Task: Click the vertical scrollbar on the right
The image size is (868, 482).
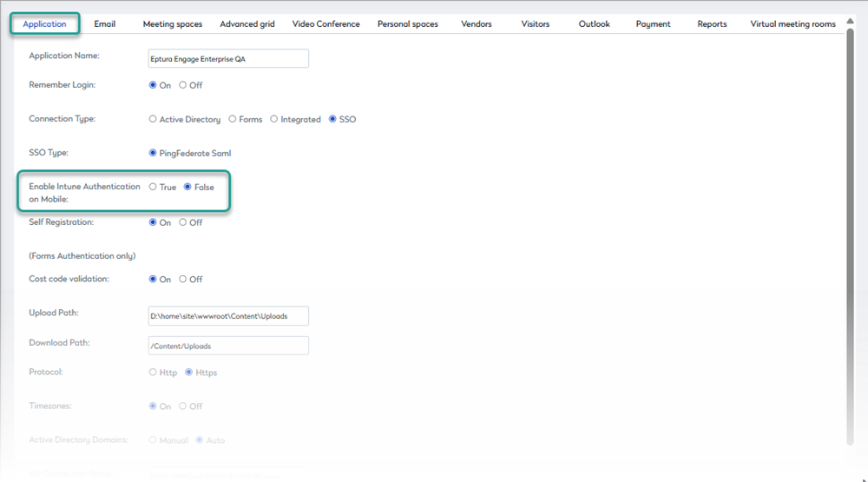Action: point(850,234)
